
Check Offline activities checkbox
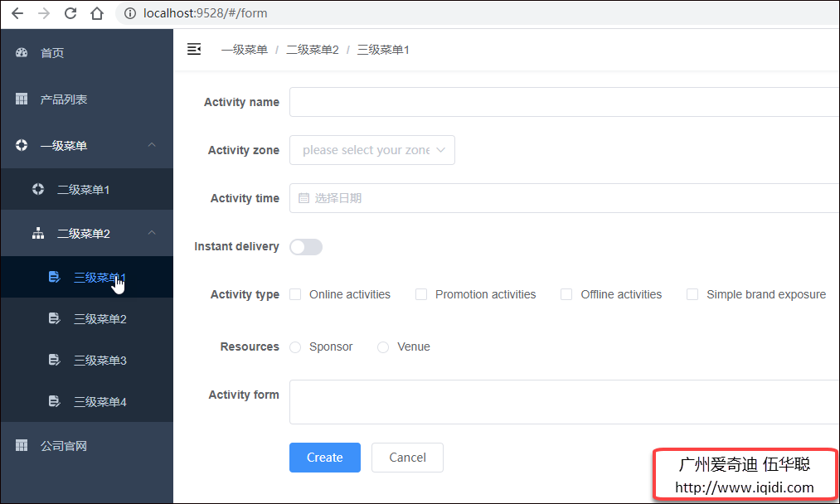click(x=566, y=294)
